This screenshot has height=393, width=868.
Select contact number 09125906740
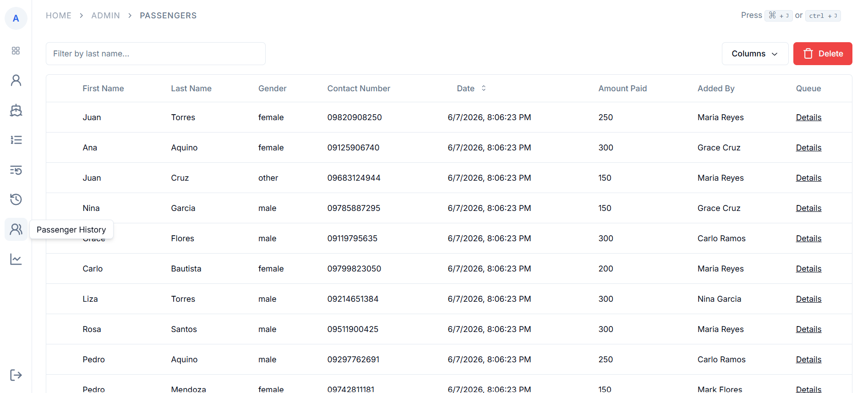[353, 148]
